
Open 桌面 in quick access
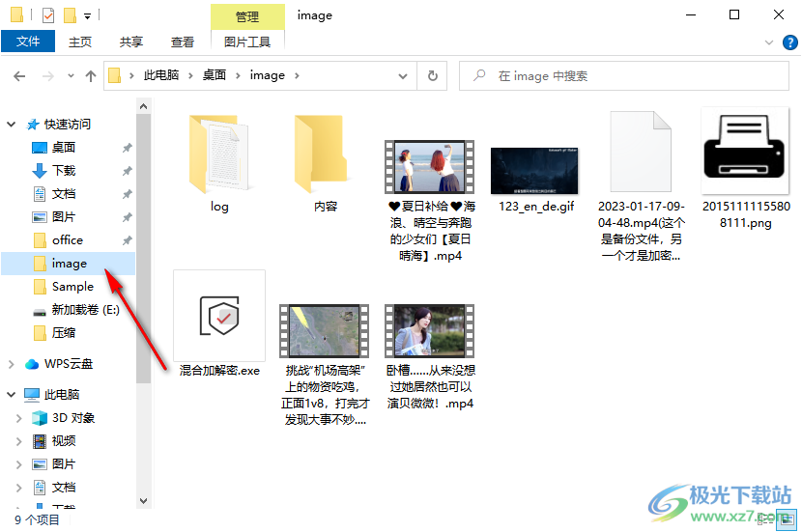(64, 147)
